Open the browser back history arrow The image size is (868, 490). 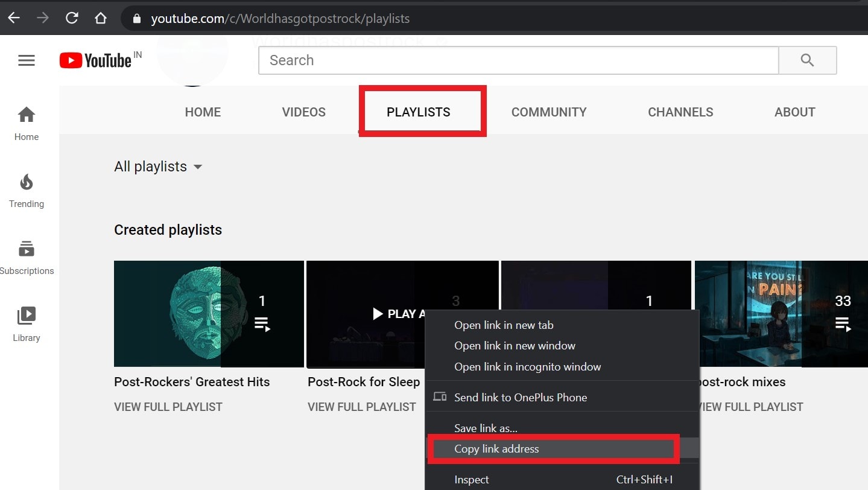click(x=13, y=17)
